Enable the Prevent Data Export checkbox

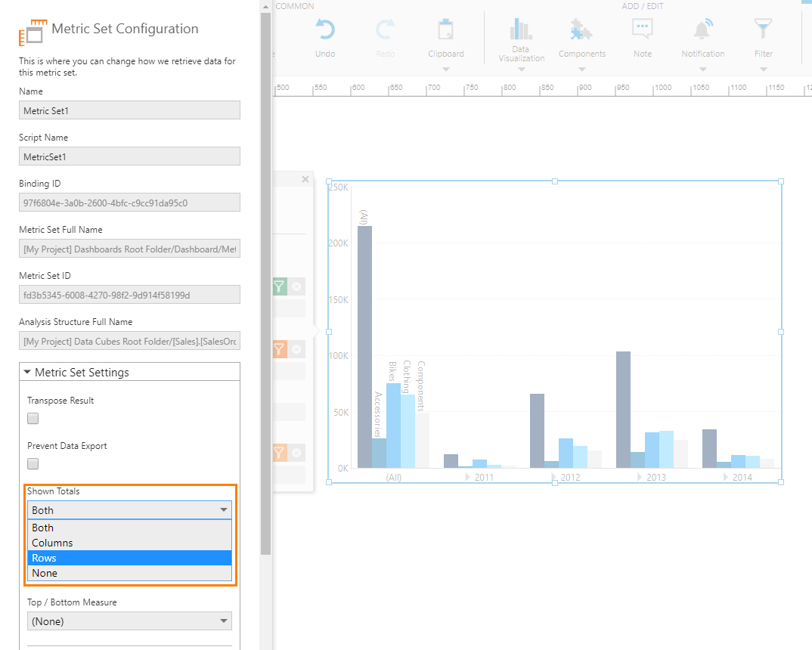(x=33, y=463)
